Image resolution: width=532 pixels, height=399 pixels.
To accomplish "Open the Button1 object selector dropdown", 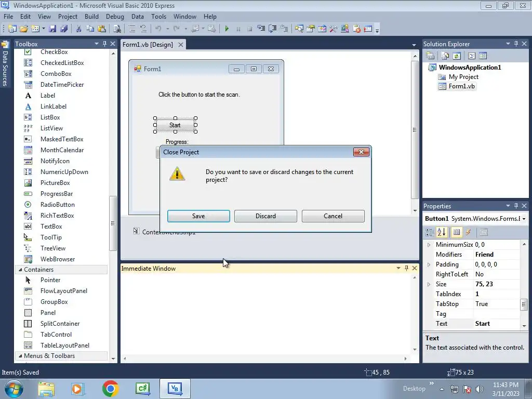I will pyautogui.click(x=524, y=219).
